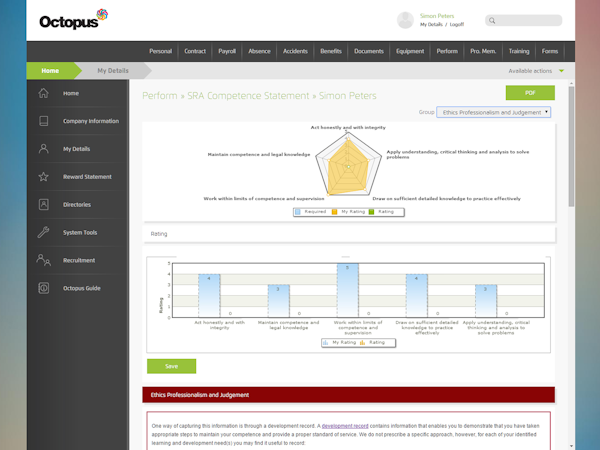Click the System Tools wrench icon

click(x=43, y=232)
